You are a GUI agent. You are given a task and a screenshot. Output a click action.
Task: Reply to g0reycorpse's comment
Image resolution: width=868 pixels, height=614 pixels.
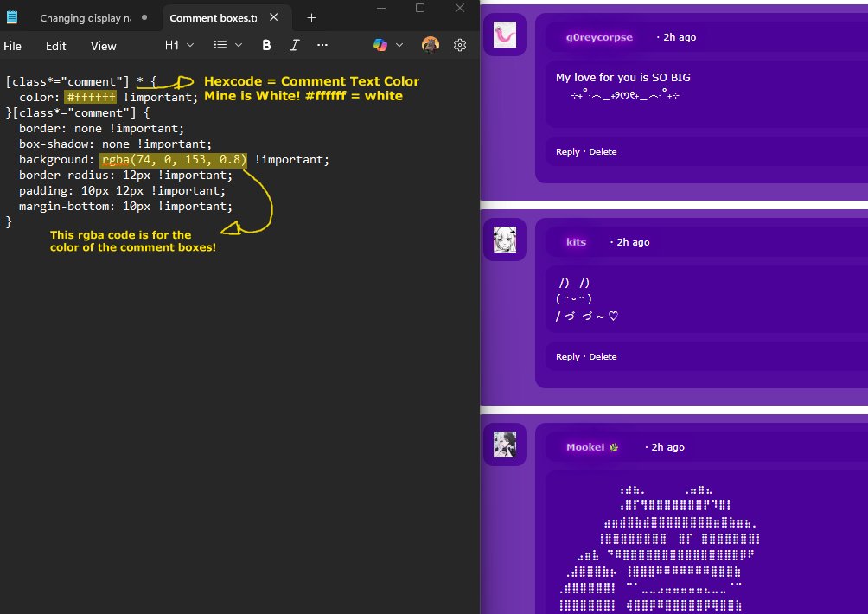[x=566, y=151]
